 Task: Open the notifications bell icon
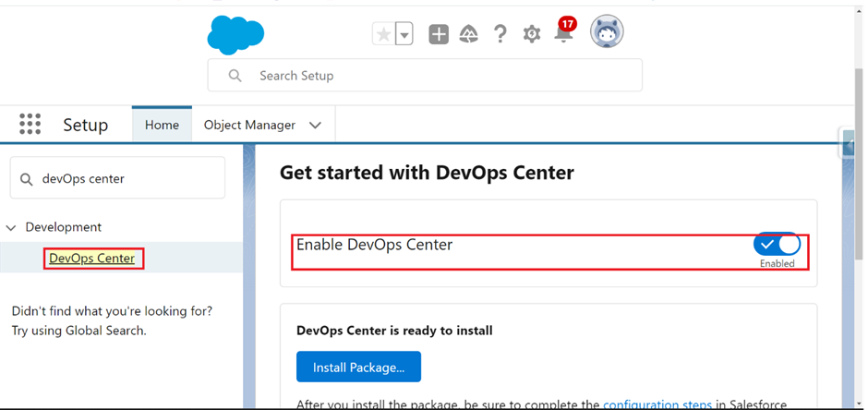[563, 34]
